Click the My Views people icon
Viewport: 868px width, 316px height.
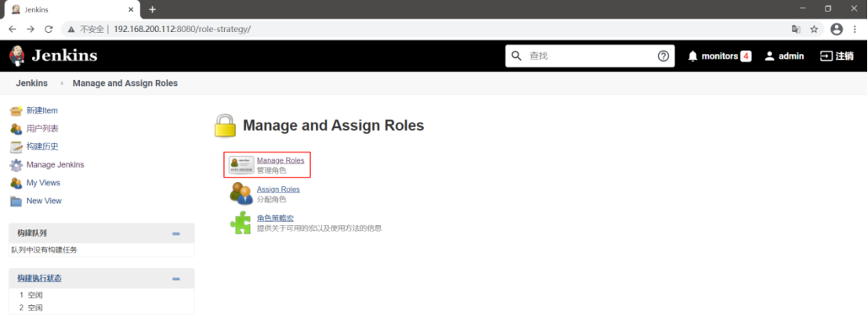pyautogui.click(x=16, y=183)
